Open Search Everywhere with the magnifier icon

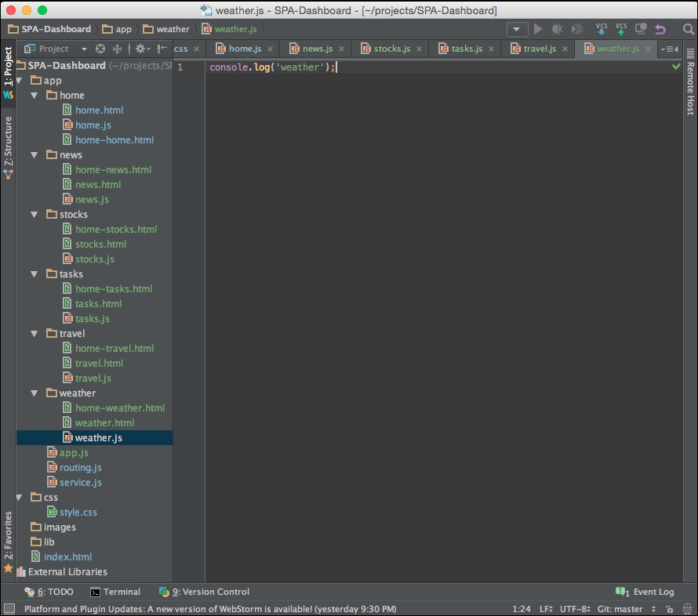click(689, 29)
